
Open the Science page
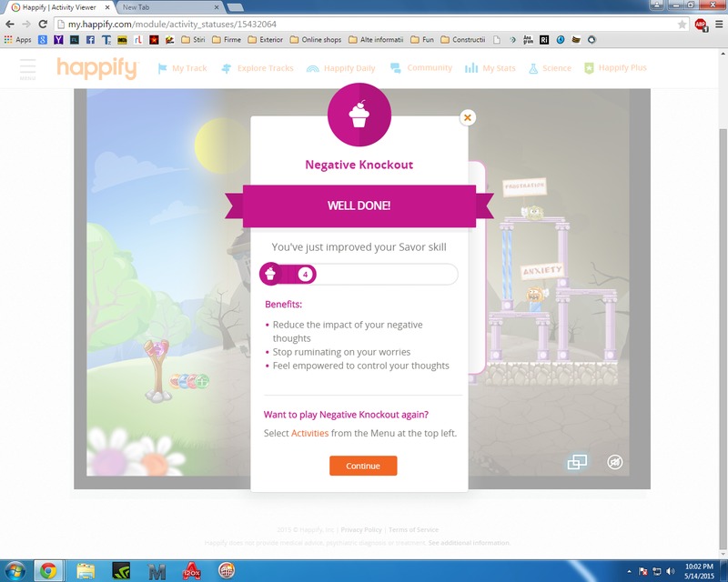pos(550,68)
